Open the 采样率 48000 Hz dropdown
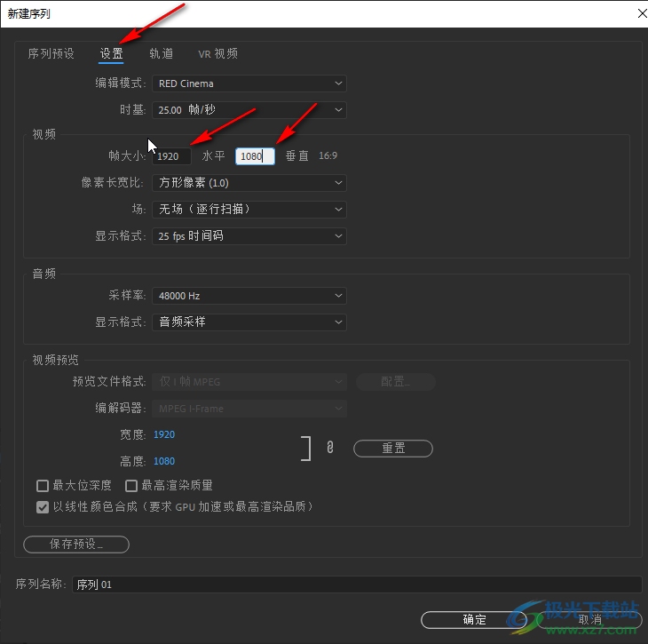Viewport: 648px width, 644px height. (249, 296)
